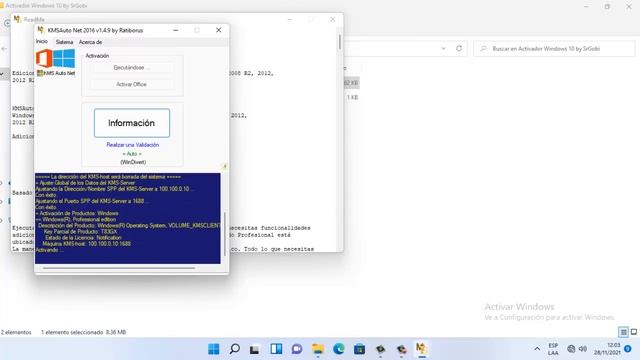
Task: Click the horizontal scrollbar under the log
Action: click(x=119, y=268)
